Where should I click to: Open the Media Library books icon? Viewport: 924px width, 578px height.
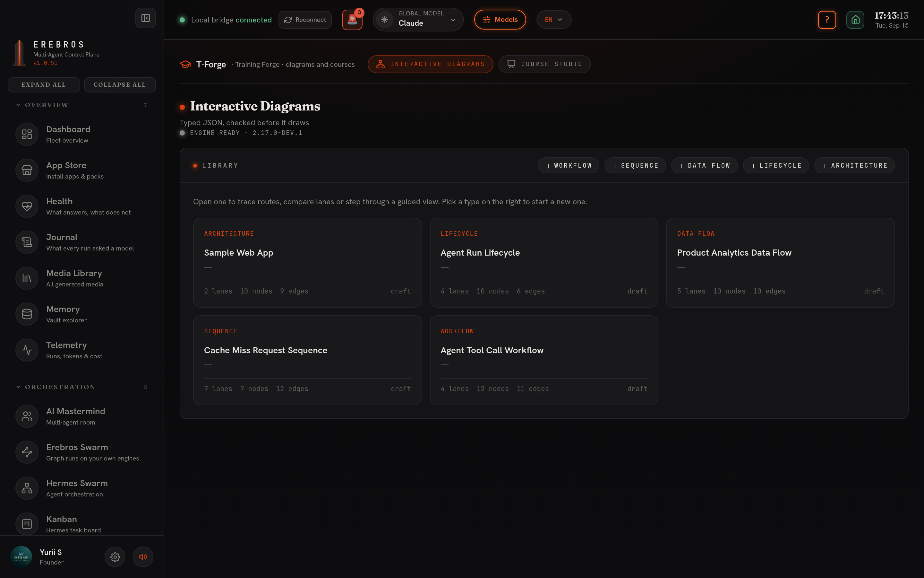tap(27, 278)
